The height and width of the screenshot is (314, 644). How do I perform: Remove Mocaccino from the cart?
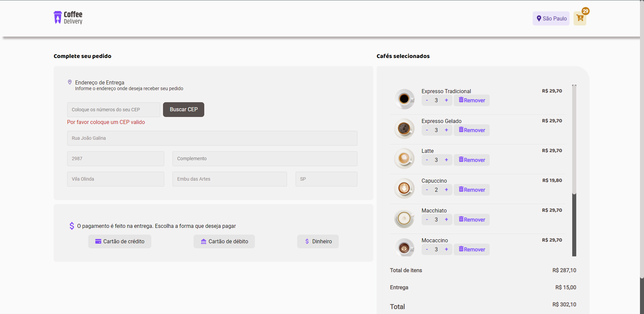472,249
